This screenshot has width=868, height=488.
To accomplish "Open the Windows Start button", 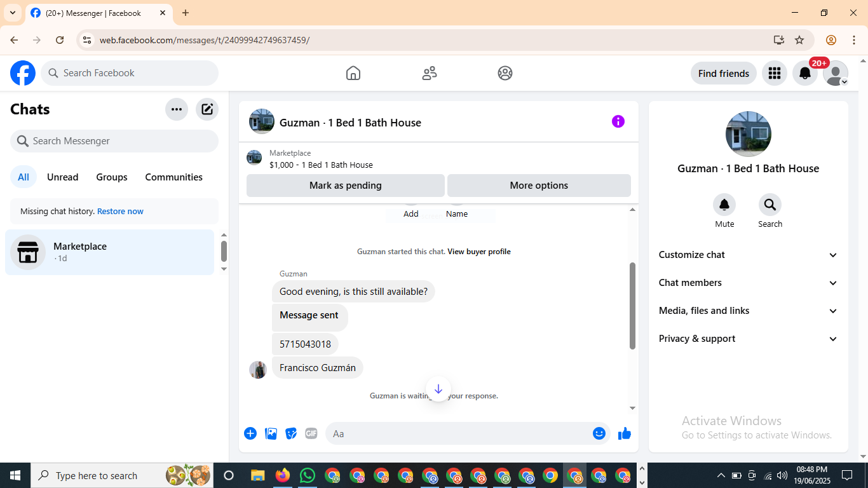I will (x=15, y=475).
